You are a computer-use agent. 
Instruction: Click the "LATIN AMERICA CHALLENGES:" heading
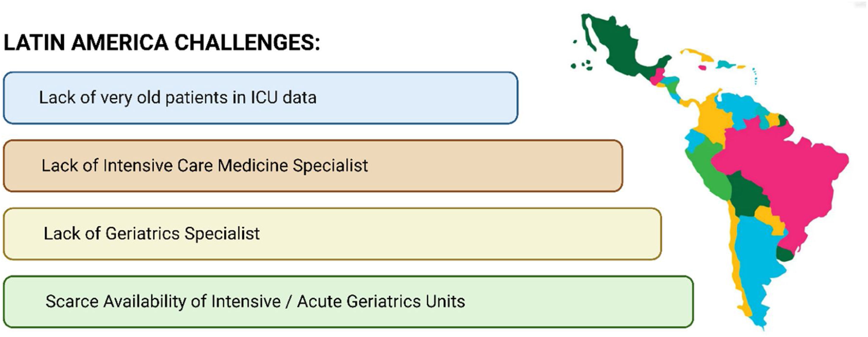pos(162,43)
